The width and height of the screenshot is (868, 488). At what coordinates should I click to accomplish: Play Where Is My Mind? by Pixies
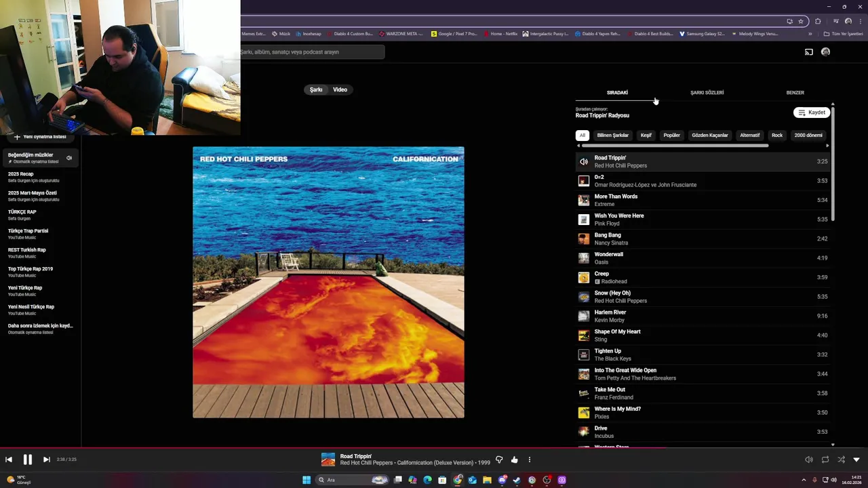point(703,413)
